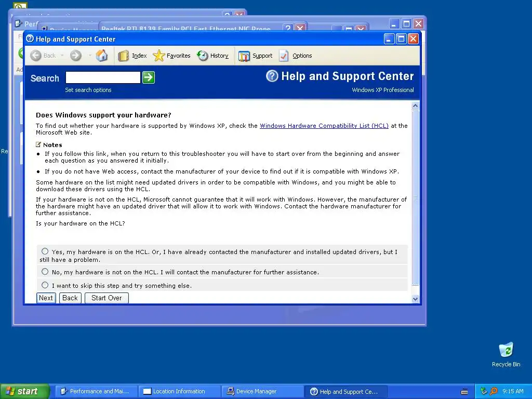Switch to Location Information taskbar button
The image size is (532, 399).
coord(179,392)
